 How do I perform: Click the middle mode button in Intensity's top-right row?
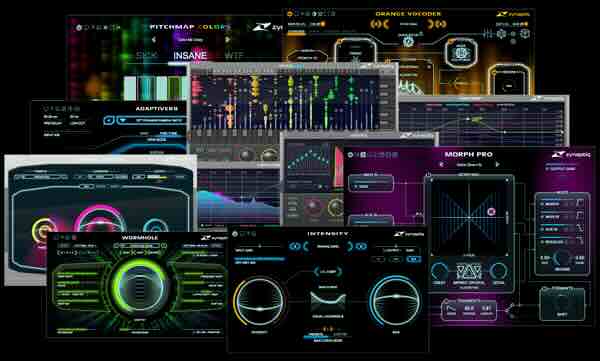(396, 259)
